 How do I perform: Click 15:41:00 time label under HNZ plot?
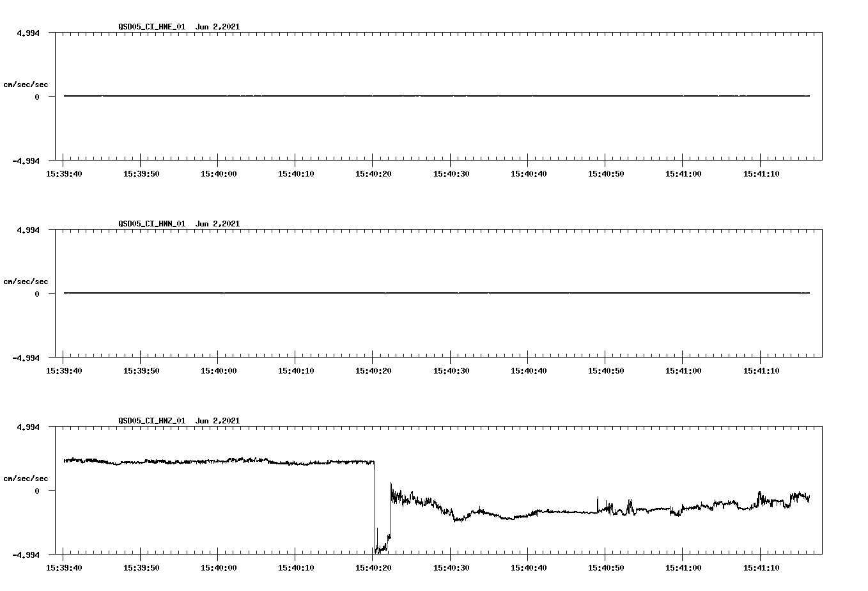683,567
